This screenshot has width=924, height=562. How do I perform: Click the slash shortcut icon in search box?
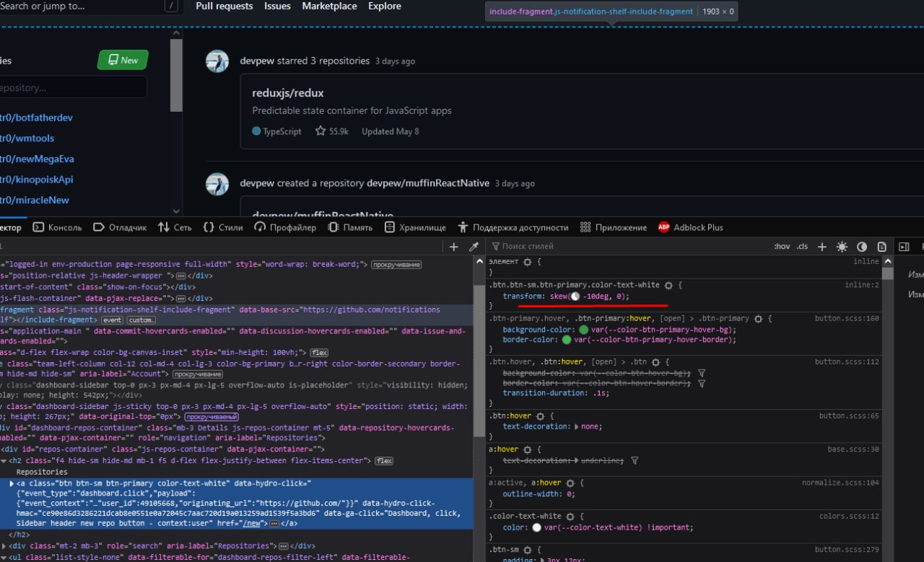coord(171,6)
